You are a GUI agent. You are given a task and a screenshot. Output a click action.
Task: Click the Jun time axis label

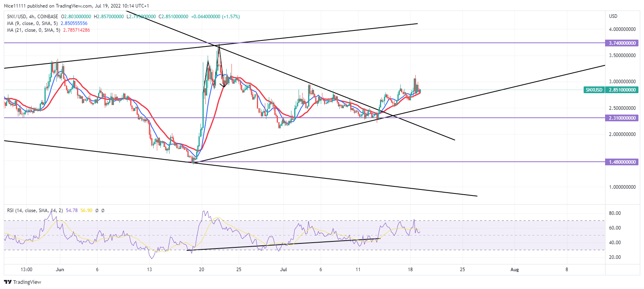pos(60,270)
